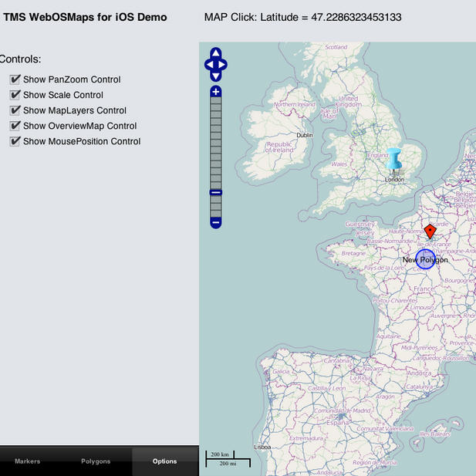Click the zoom slider handle
Viewport: 476px width, 476px height.
coord(216,192)
